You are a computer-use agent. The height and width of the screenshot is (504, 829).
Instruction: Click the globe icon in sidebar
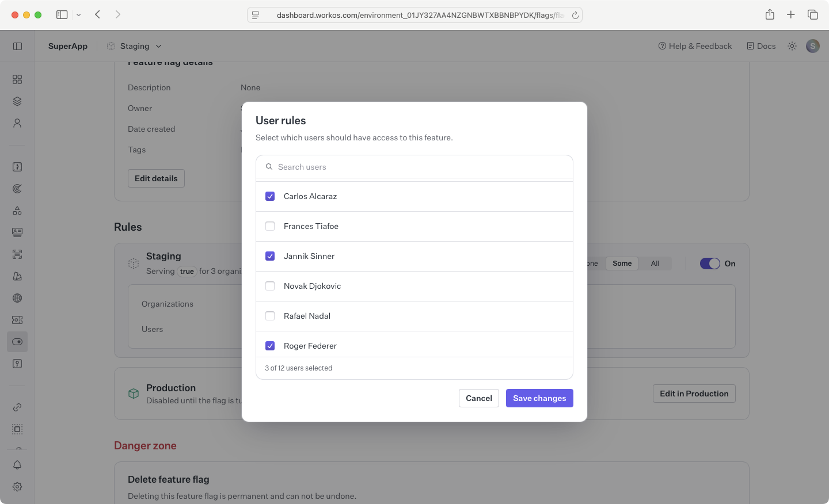(17, 298)
